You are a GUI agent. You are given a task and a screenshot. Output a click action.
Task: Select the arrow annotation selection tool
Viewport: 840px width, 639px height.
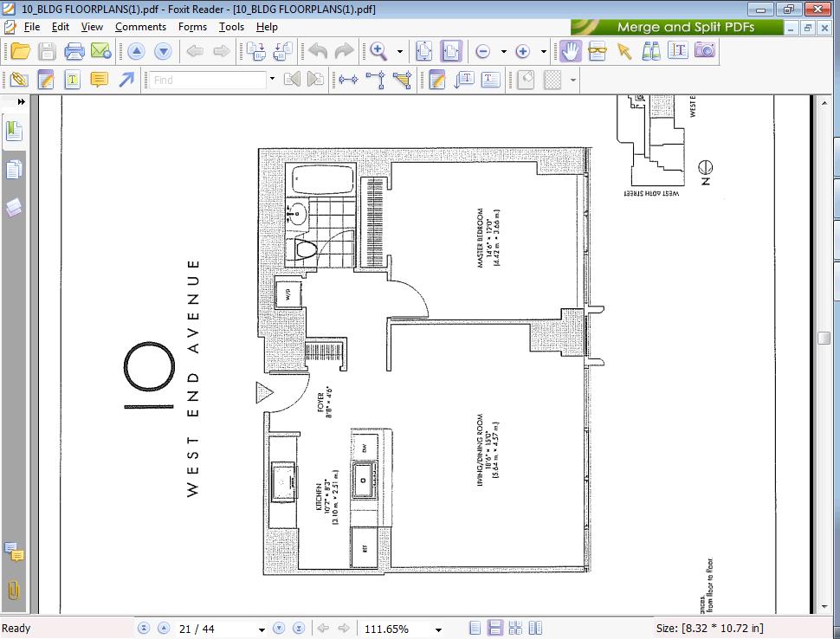624,51
